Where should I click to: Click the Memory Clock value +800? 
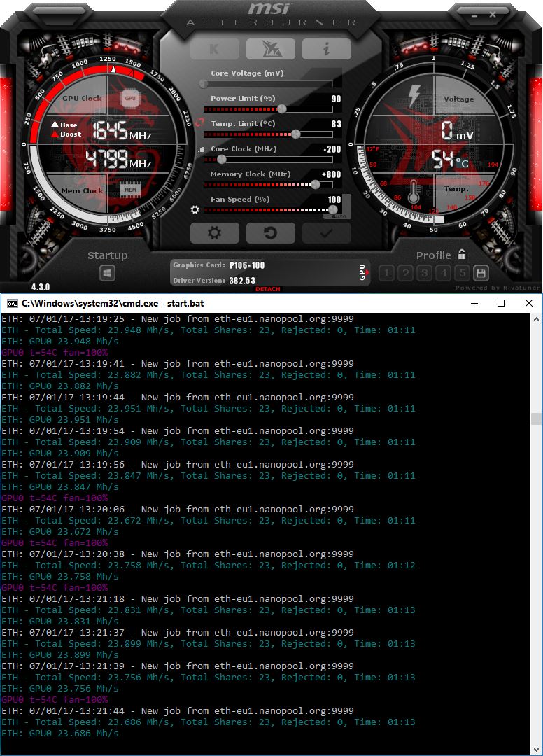click(332, 174)
